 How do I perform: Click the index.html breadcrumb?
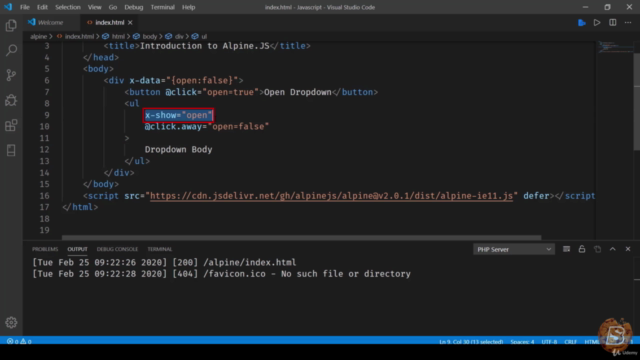76,36
